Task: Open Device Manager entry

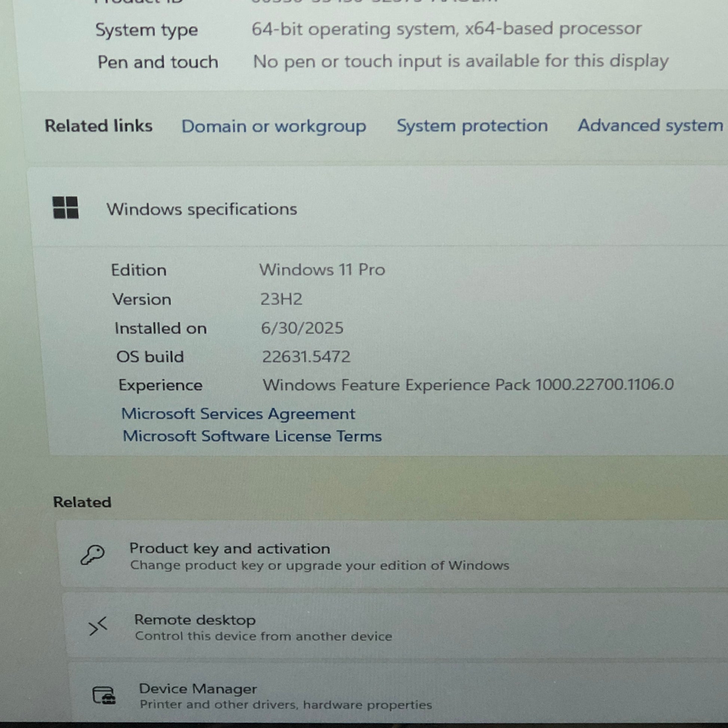Action: [x=198, y=689]
